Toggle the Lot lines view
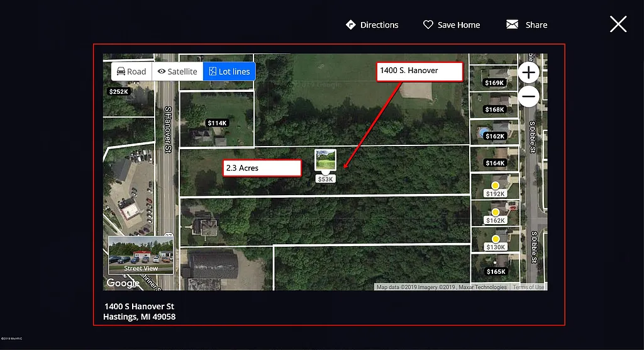The height and width of the screenshot is (350, 644). click(230, 71)
